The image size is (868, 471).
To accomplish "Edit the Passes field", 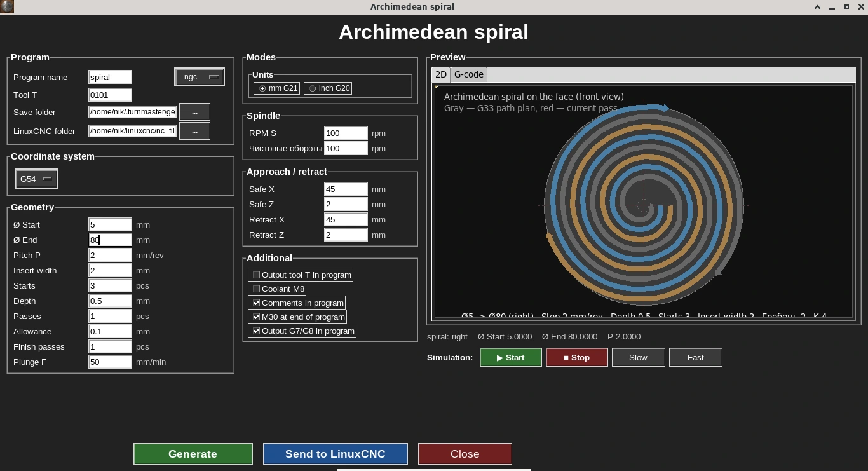I will [110, 316].
